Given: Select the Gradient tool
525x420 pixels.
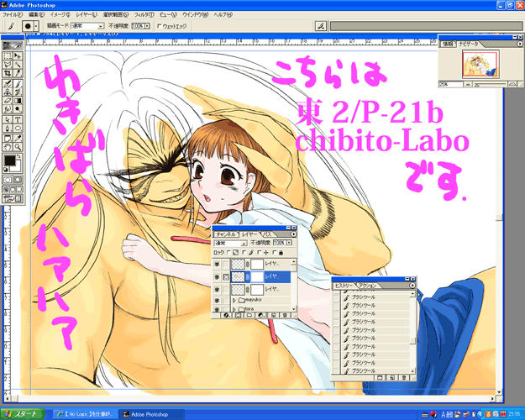Looking at the screenshot, I should click(18, 100).
